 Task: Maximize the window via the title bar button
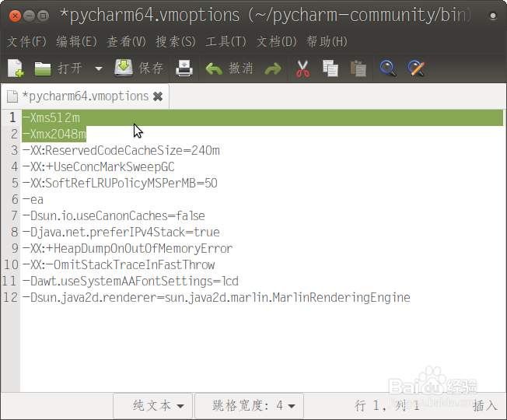[43, 16]
